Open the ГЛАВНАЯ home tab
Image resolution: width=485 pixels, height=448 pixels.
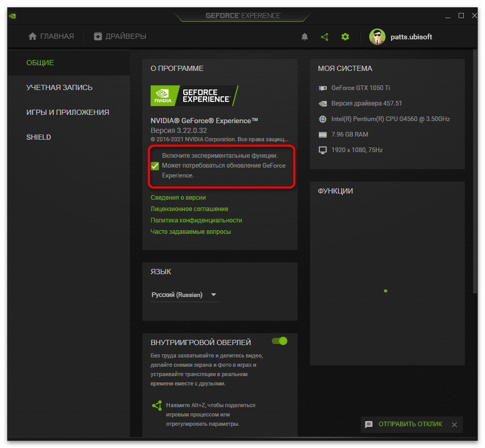51,36
